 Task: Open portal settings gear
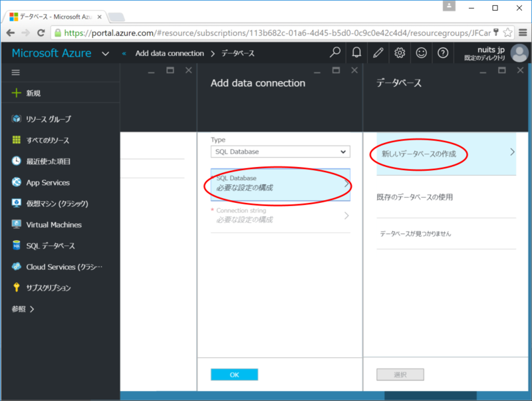[x=400, y=53]
